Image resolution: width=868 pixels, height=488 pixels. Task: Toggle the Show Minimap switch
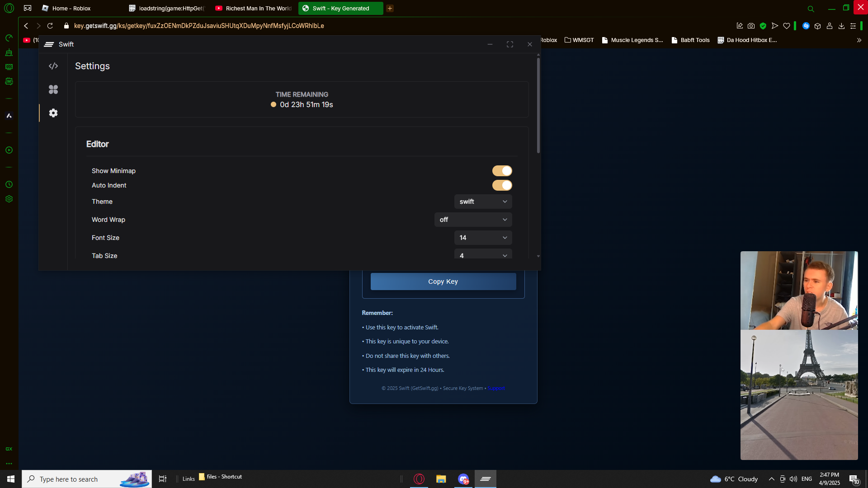tap(502, 171)
